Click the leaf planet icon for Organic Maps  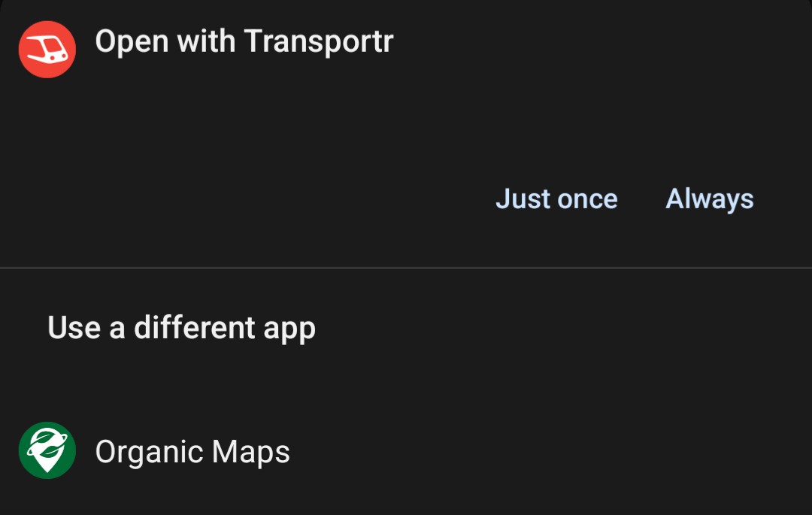(47, 451)
